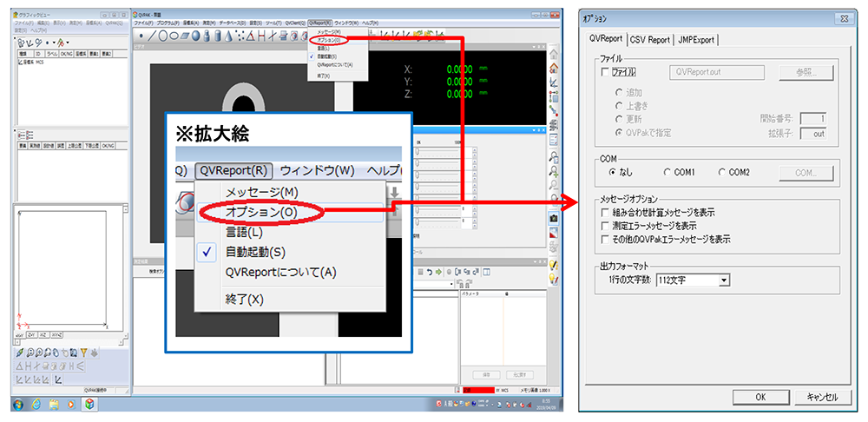
Task: Open Windows Explorer folder icon on taskbar
Action: (x=54, y=405)
